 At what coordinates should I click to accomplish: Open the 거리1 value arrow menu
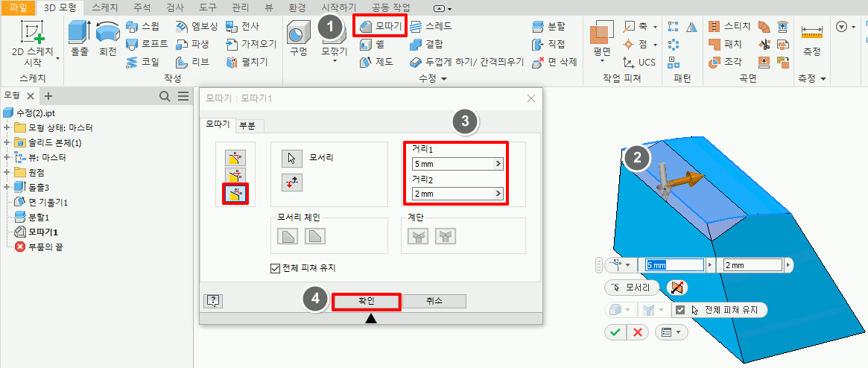tap(498, 164)
